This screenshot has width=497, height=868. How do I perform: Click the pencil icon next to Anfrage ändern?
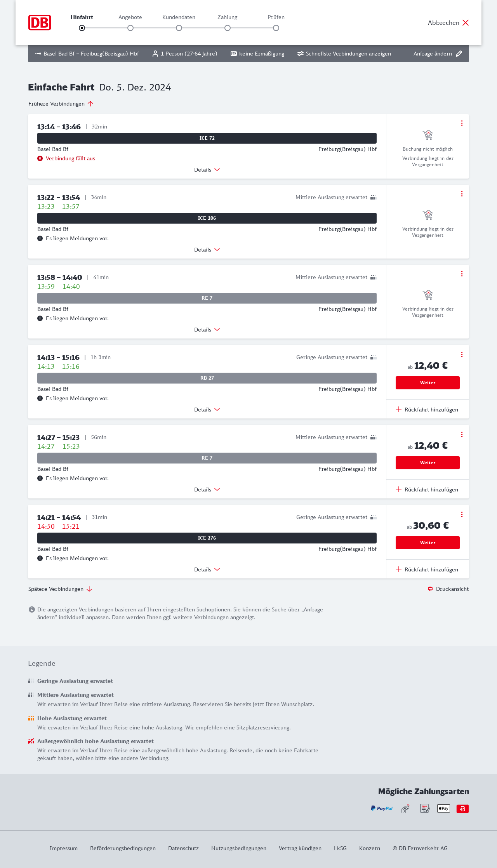click(x=459, y=54)
